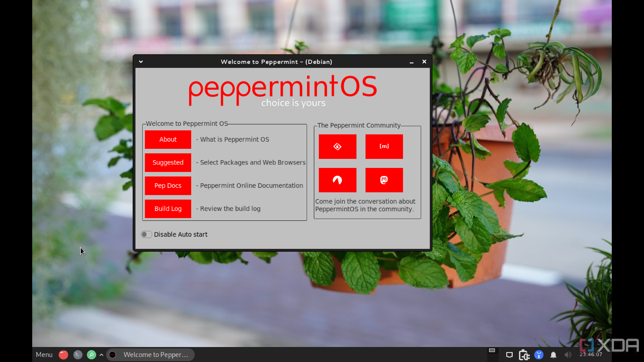
Task: Review the Build Log
Action: (168, 209)
